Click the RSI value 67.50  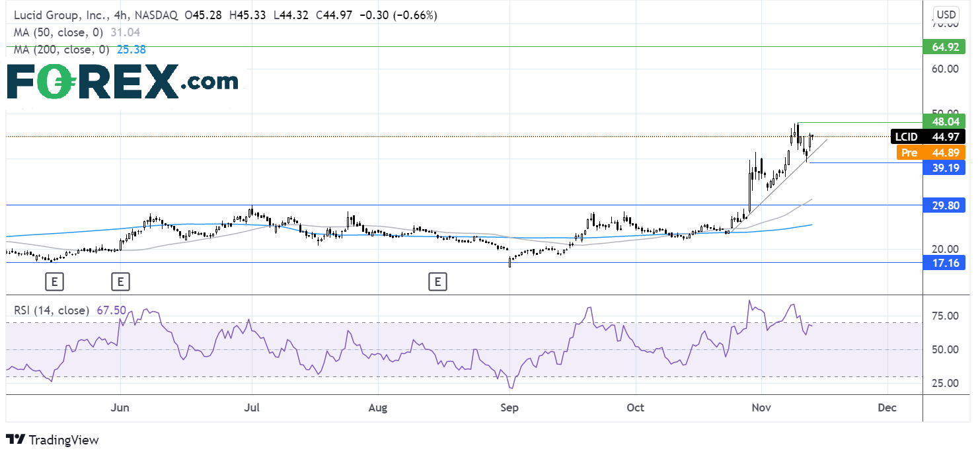coord(111,310)
